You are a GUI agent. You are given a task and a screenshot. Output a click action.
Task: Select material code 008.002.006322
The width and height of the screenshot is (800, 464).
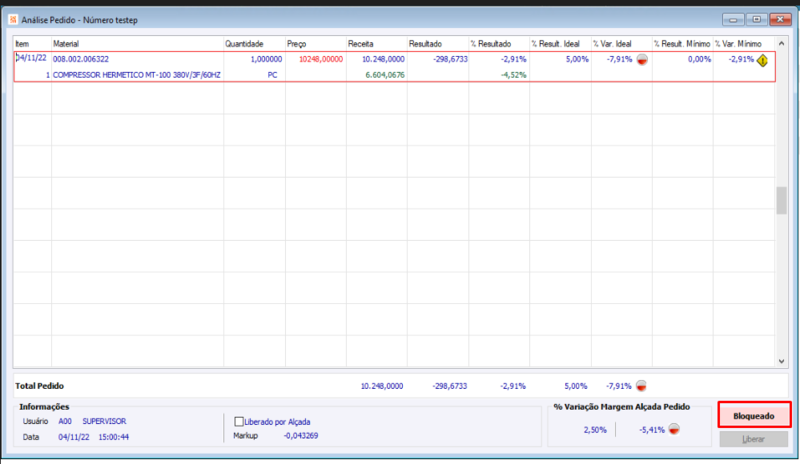[x=81, y=59]
